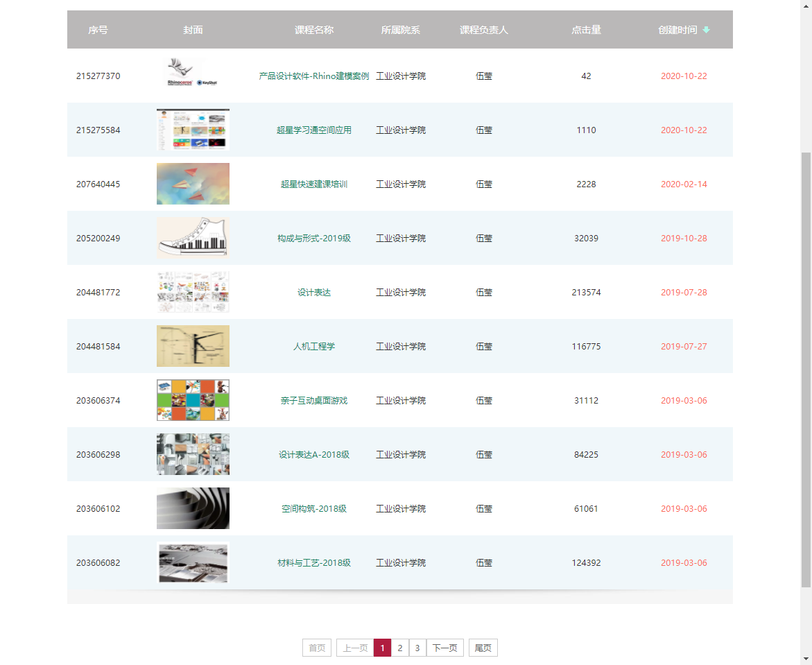Click the 下一页 next page button

coord(444,648)
